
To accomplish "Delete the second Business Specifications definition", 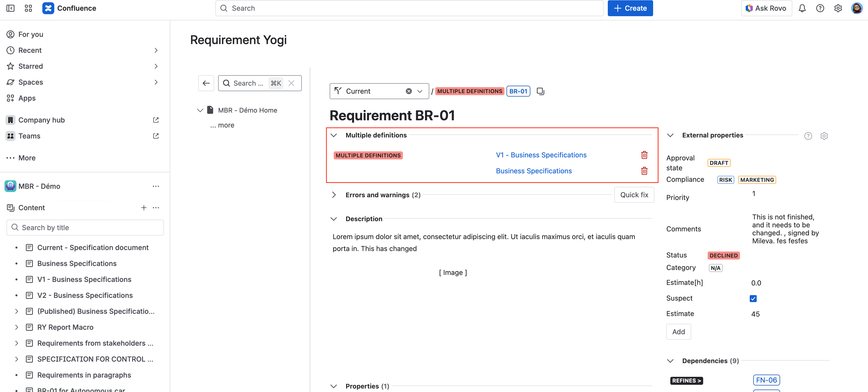I will click(644, 171).
